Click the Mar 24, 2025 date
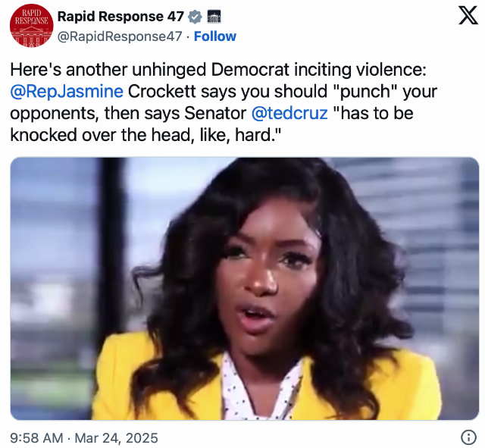Image resolution: width=485 pixels, height=448 pixels. [x=116, y=438]
